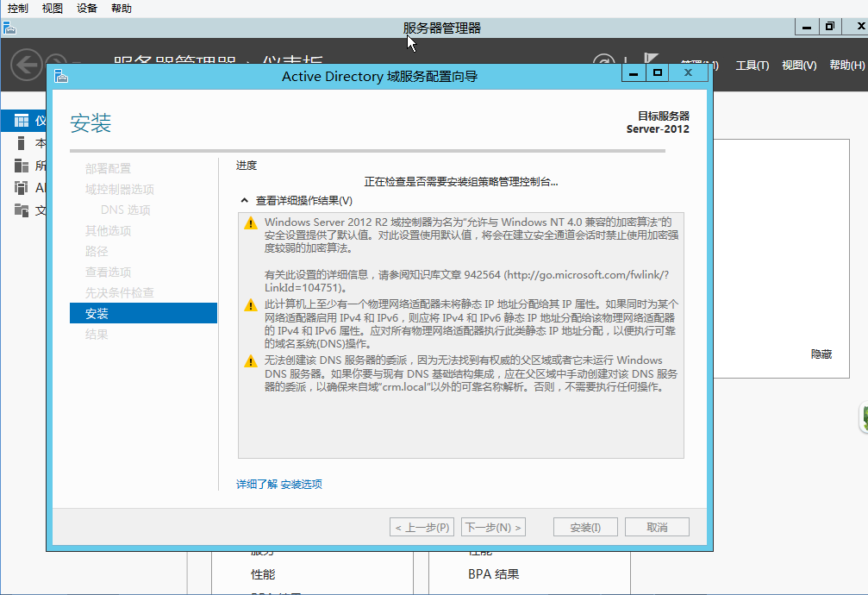
Task: Close the AD configuration wizard window
Action: pos(688,72)
